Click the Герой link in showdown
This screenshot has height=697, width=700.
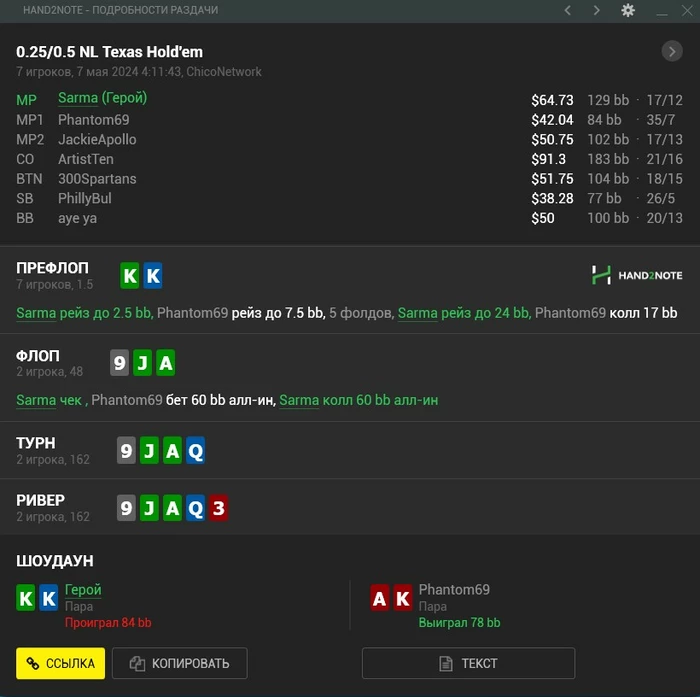[83, 590]
